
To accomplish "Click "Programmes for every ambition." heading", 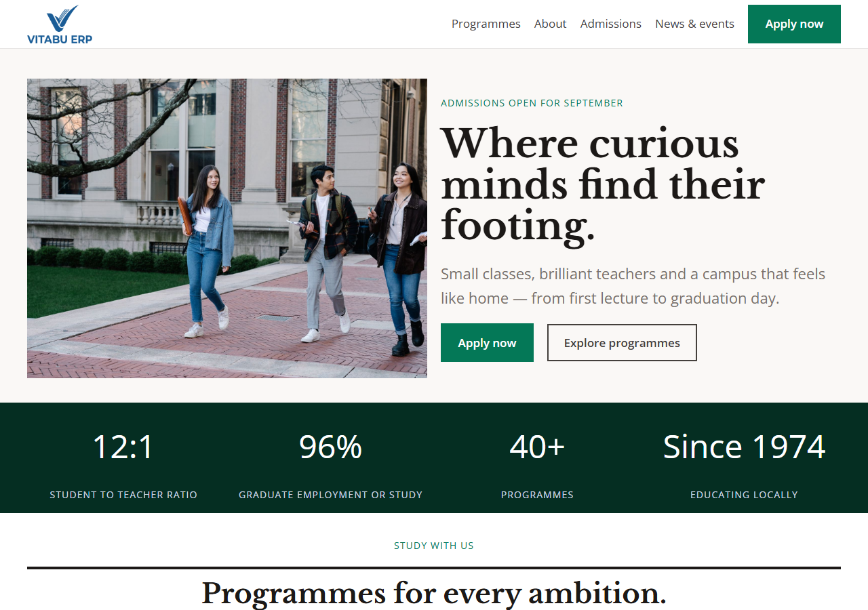I will pyautogui.click(x=434, y=593).
